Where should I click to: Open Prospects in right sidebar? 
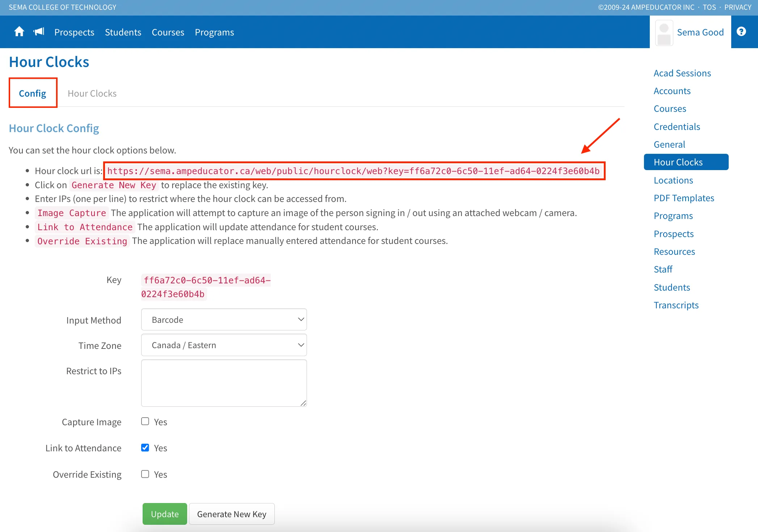673,234
